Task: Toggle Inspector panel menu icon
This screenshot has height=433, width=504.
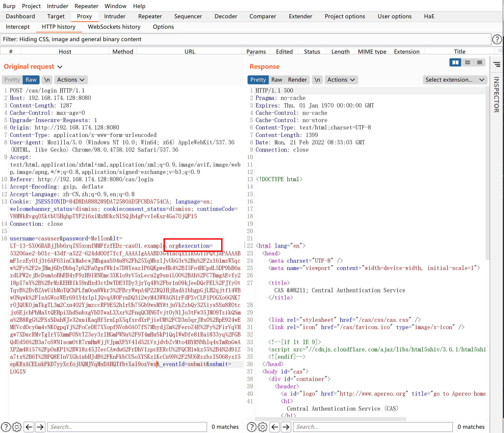Action: point(497,64)
